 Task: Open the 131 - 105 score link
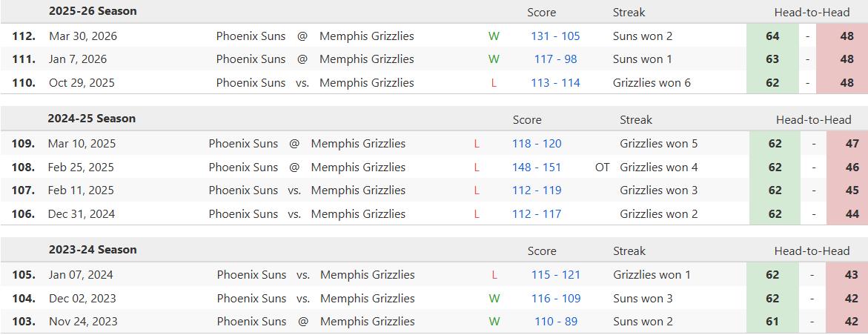tap(555, 36)
